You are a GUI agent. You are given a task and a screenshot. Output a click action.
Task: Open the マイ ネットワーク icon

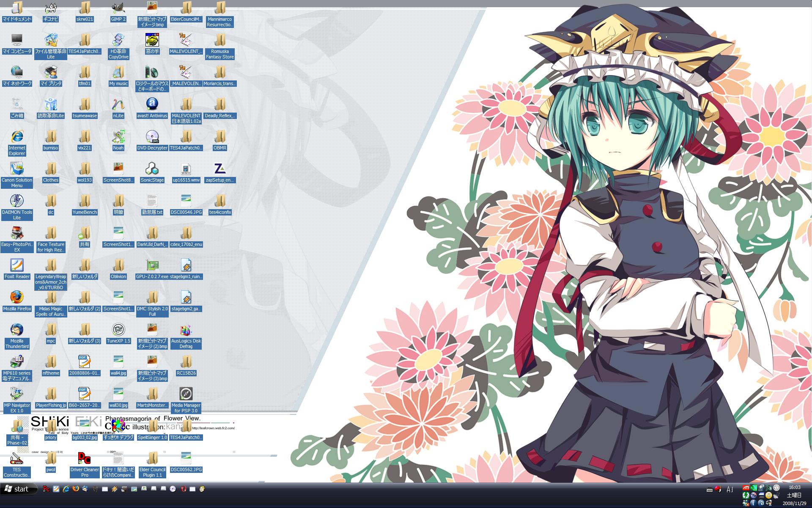point(17,76)
